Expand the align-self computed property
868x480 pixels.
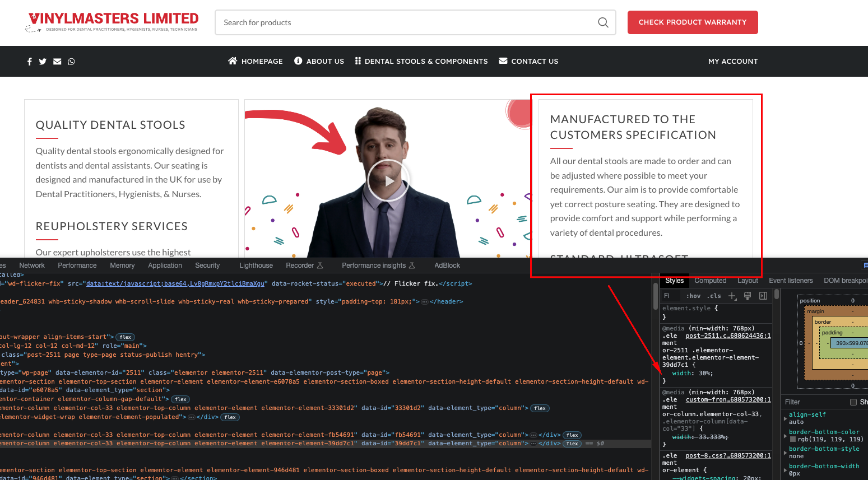click(x=785, y=418)
